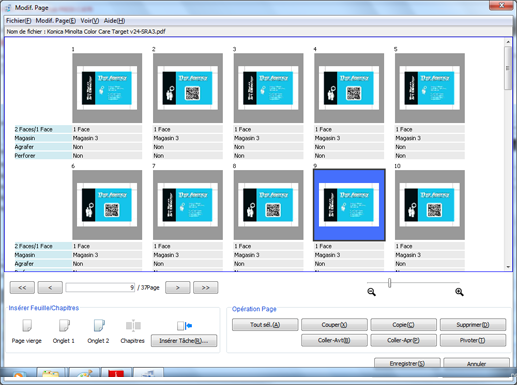This screenshot has width=517, height=385.
Task: Open the Fichier menu
Action: [x=19, y=21]
